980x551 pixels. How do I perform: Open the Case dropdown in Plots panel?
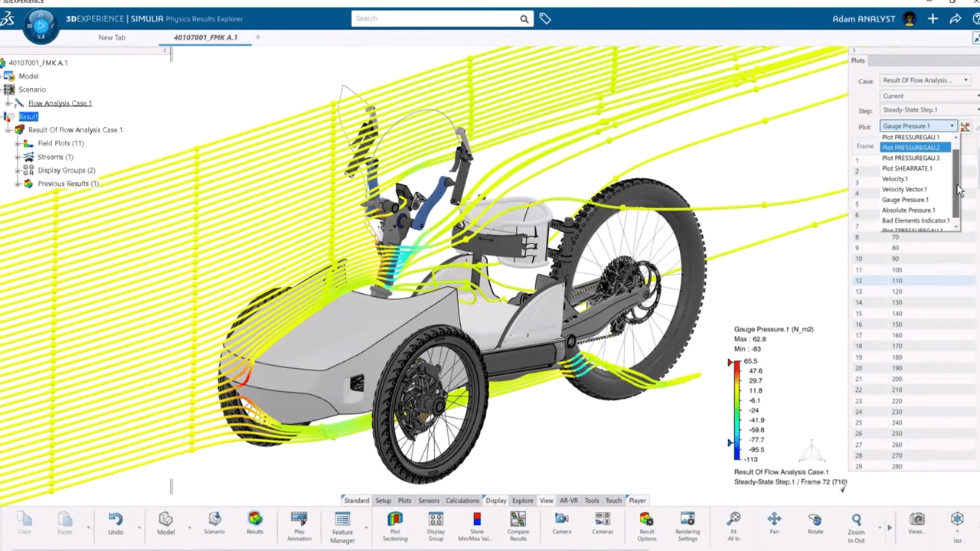(925, 80)
